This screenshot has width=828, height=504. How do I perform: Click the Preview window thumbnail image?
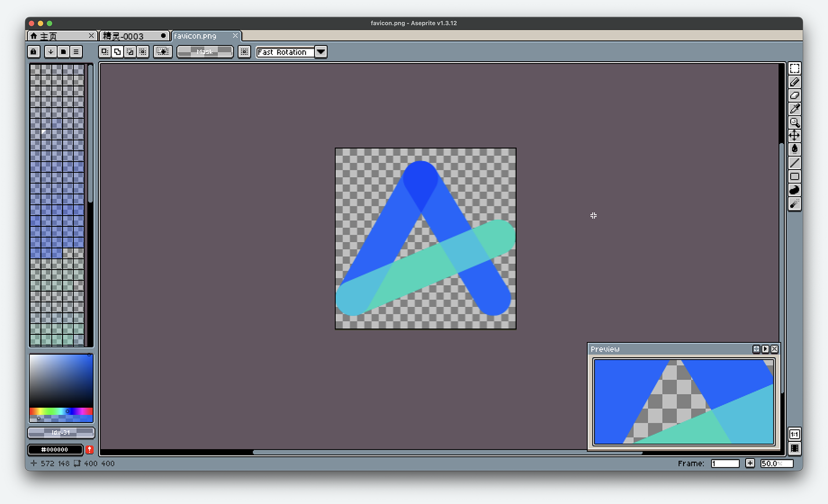tap(684, 402)
